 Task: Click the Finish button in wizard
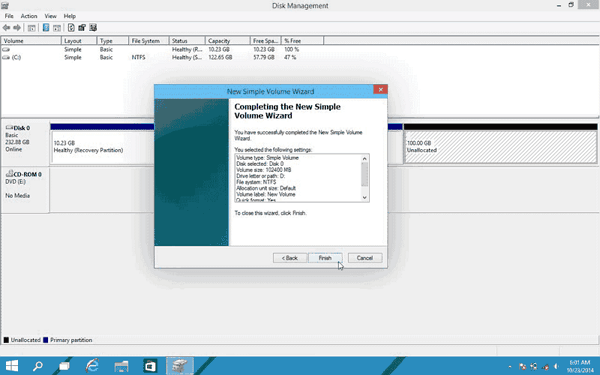pos(325,258)
